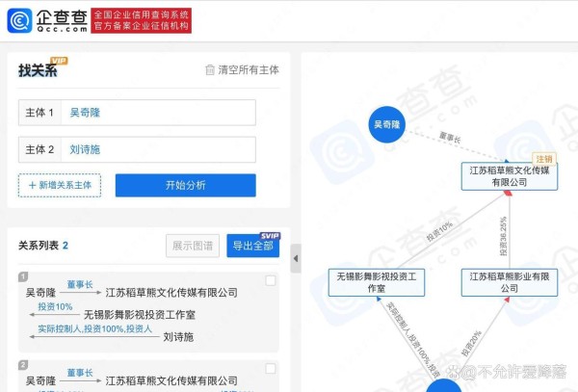This screenshot has height=392, width=578.
Task: Click the 主体 2 field containing 刘诗施
Action: tap(137, 149)
